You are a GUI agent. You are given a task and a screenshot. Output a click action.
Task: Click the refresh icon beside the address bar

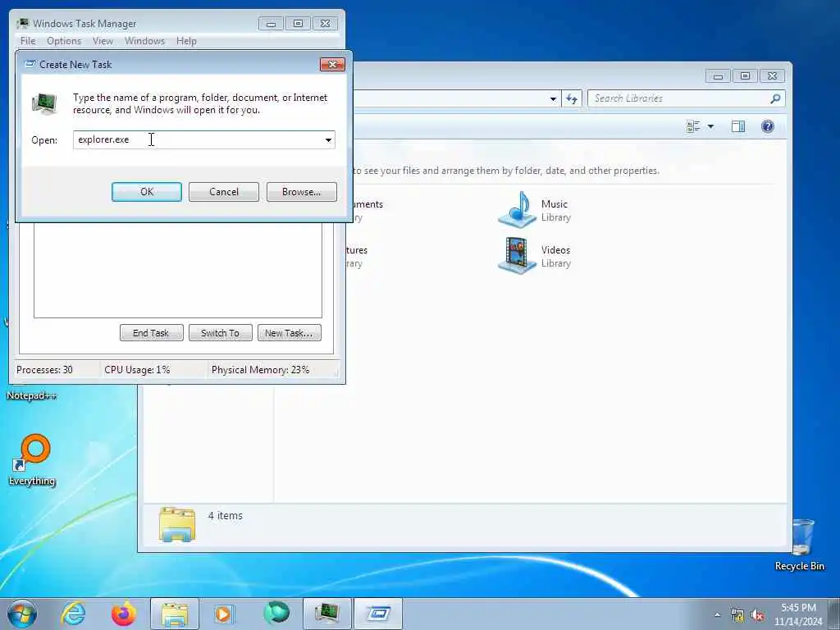(x=572, y=99)
